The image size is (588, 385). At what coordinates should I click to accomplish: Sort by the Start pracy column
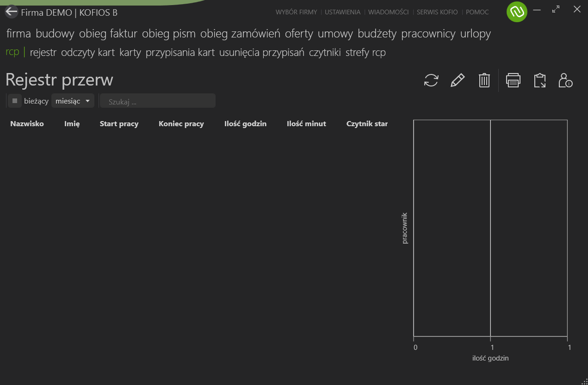(119, 123)
